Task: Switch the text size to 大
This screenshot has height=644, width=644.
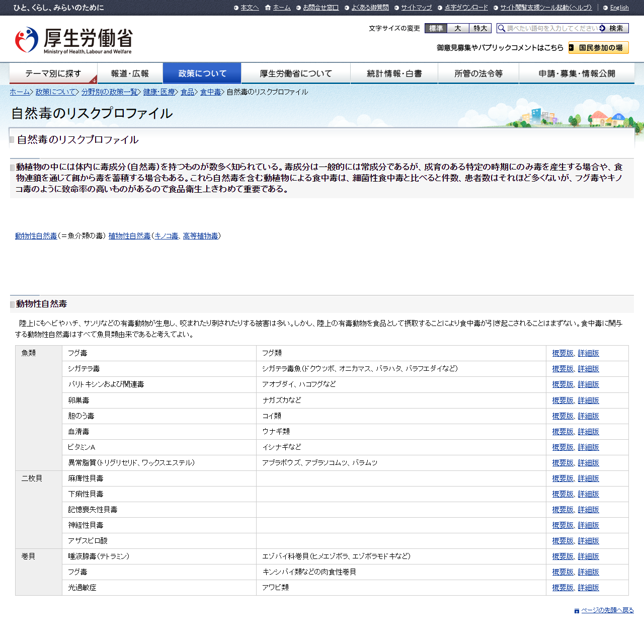Action: [458, 29]
